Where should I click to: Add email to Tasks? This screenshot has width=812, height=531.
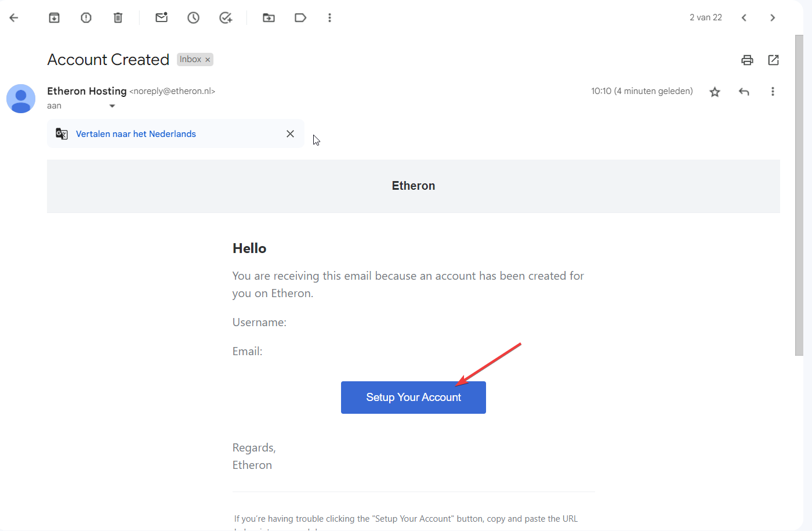226,18
